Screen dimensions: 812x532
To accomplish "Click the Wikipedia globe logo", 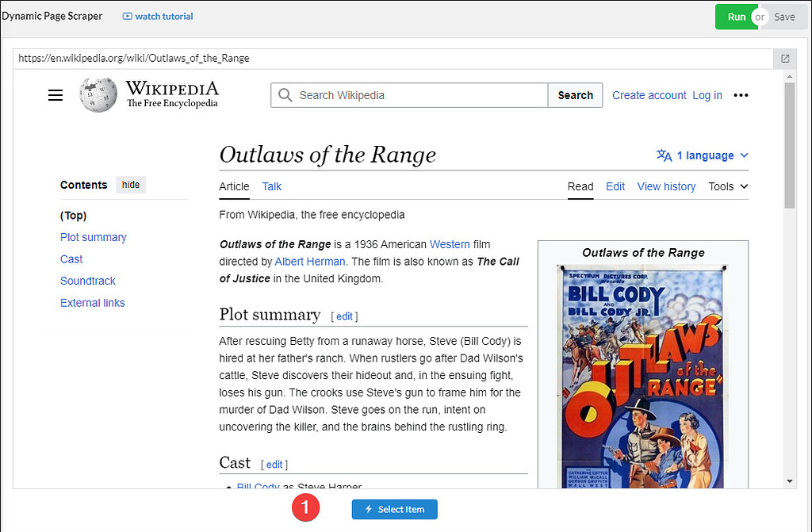I will [96, 94].
